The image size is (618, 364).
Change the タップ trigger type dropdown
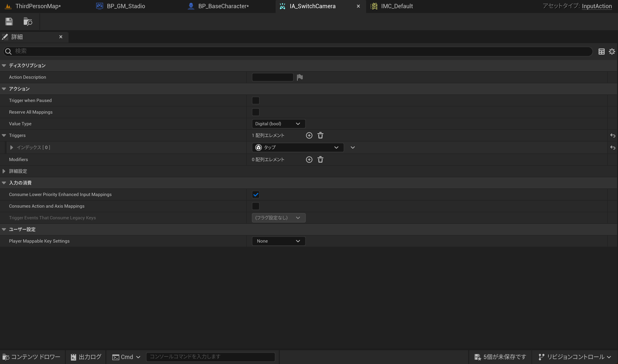point(298,147)
